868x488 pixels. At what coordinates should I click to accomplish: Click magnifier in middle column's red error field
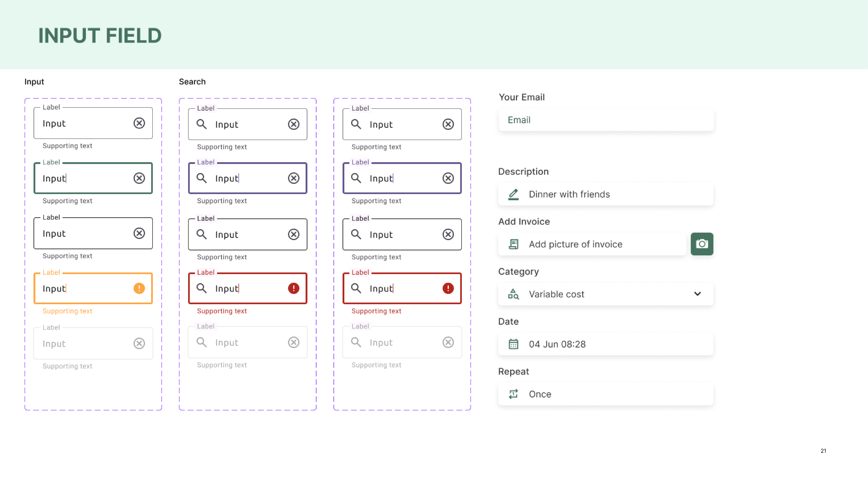201,288
